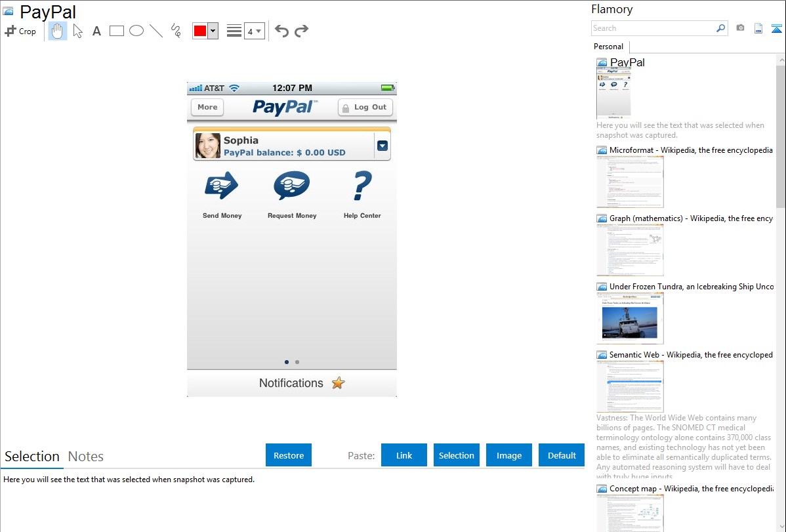Click the Request Money icon
The height and width of the screenshot is (532, 786).
[292, 185]
